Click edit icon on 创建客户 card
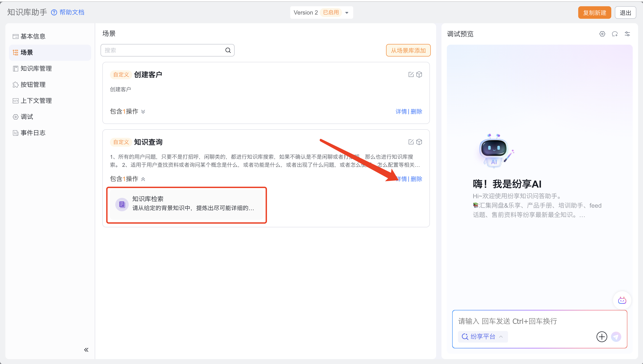This screenshot has height=364, width=643. [x=411, y=75]
